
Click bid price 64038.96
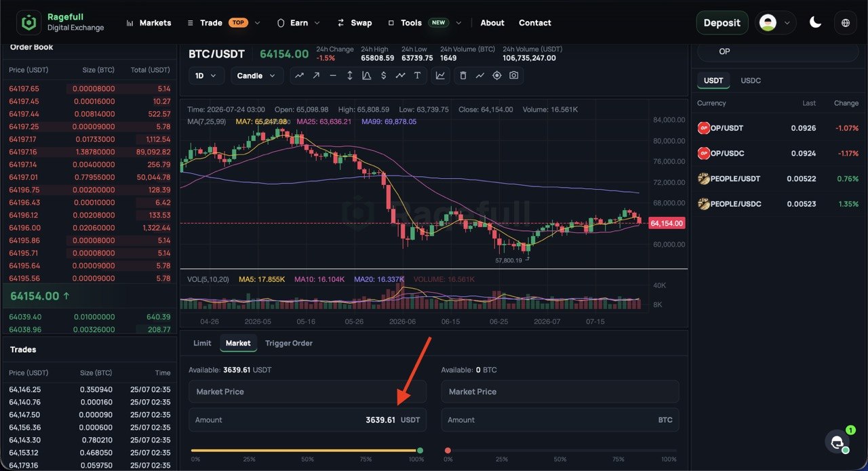coord(25,329)
